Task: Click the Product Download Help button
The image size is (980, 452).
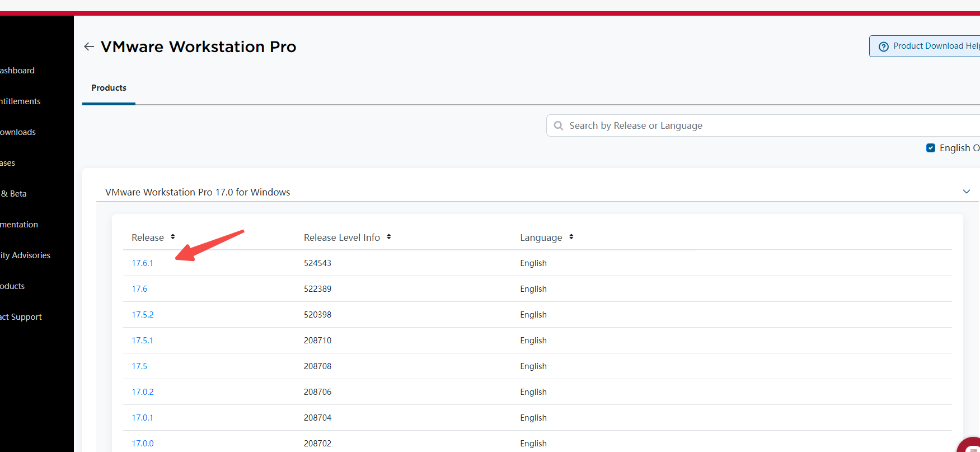Action: coord(925,46)
